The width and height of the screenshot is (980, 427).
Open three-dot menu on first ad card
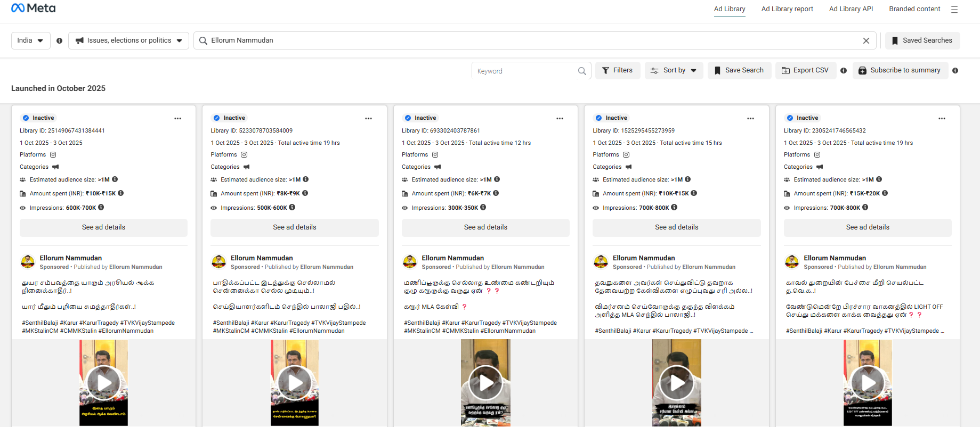(177, 118)
